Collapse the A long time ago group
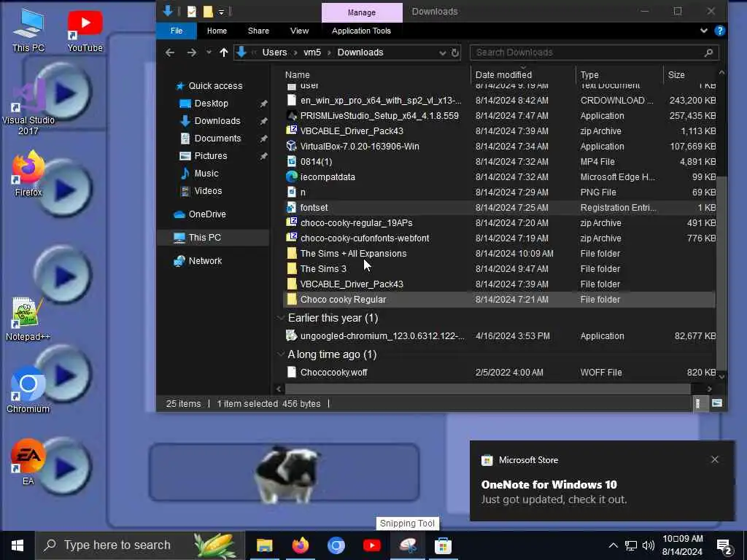Image resolution: width=747 pixels, height=560 pixels. pos(281,354)
